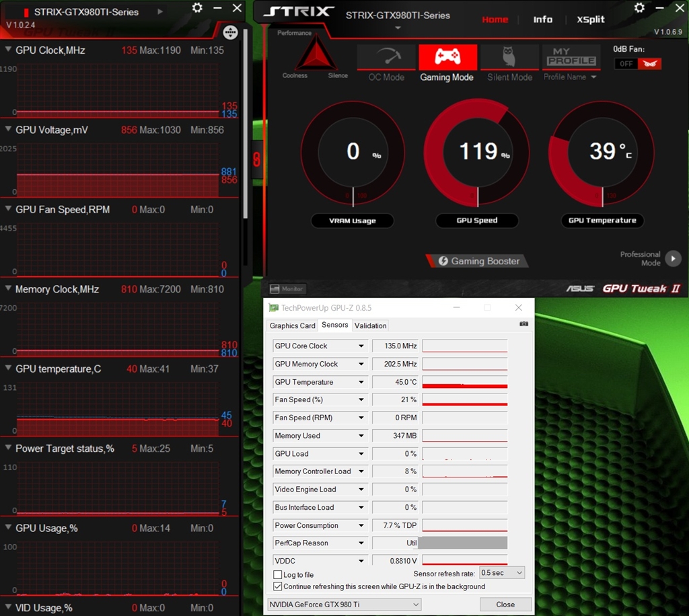This screenshot has width=689, height=616.
Task: Collapse the VID Usage,% graph
Action: [8, 607]
